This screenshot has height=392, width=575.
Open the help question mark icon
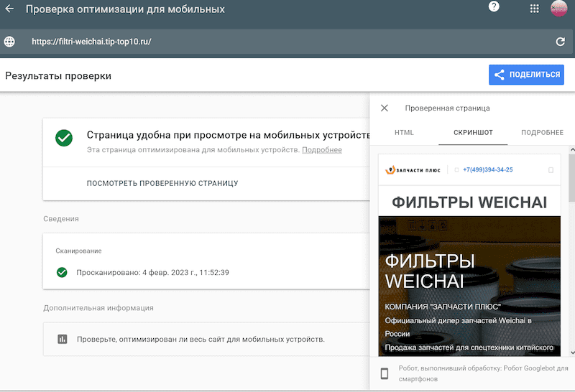[x=494, y=6]
